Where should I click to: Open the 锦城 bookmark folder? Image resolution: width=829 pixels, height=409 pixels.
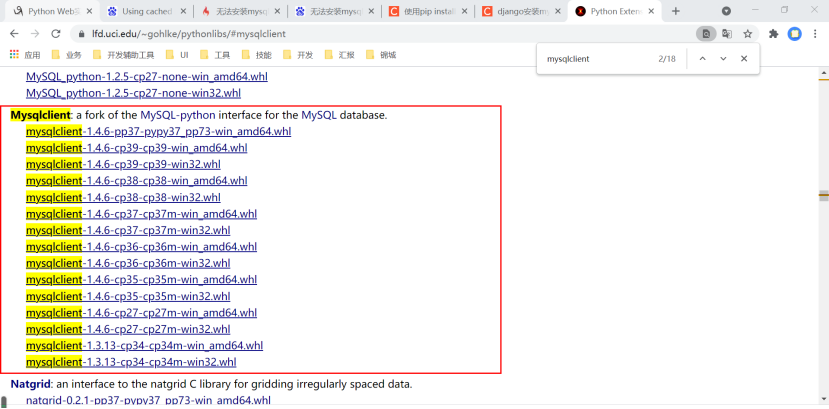point(381,54)
